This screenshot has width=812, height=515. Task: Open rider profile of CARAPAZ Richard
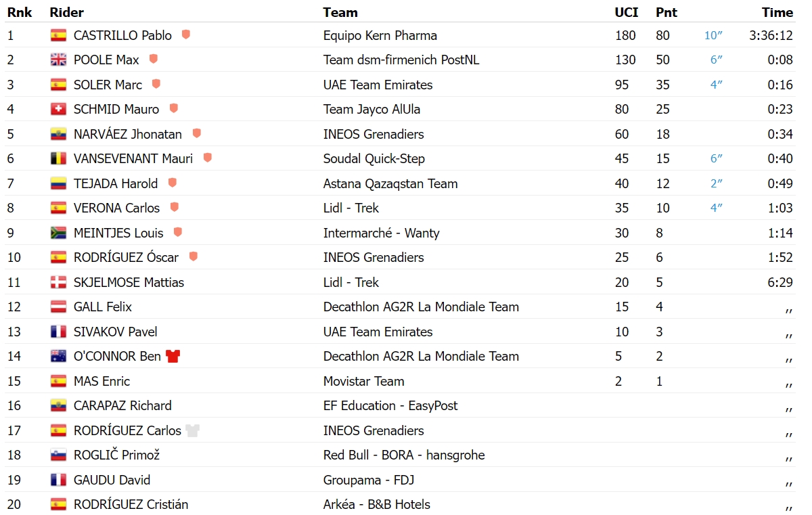[x=122, y=405]
